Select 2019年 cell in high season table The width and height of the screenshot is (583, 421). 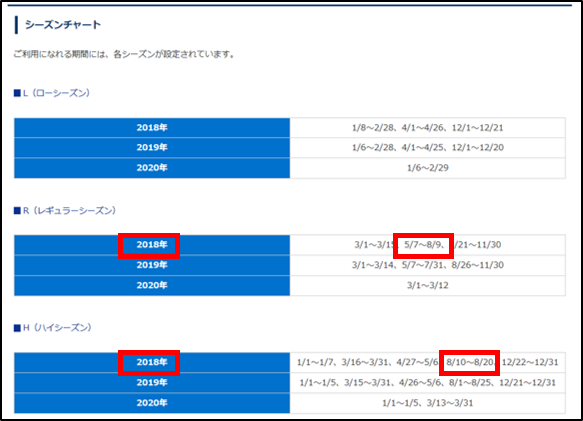point(152,383)
